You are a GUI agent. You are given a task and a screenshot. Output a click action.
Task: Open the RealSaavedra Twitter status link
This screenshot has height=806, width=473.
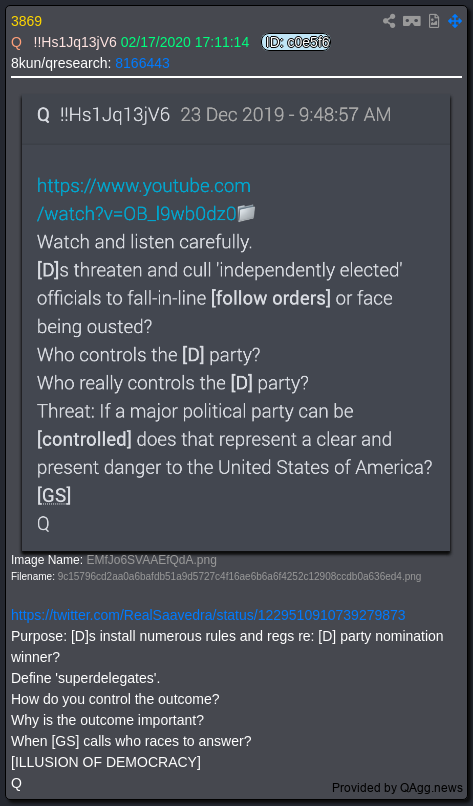tap(208, 615)
